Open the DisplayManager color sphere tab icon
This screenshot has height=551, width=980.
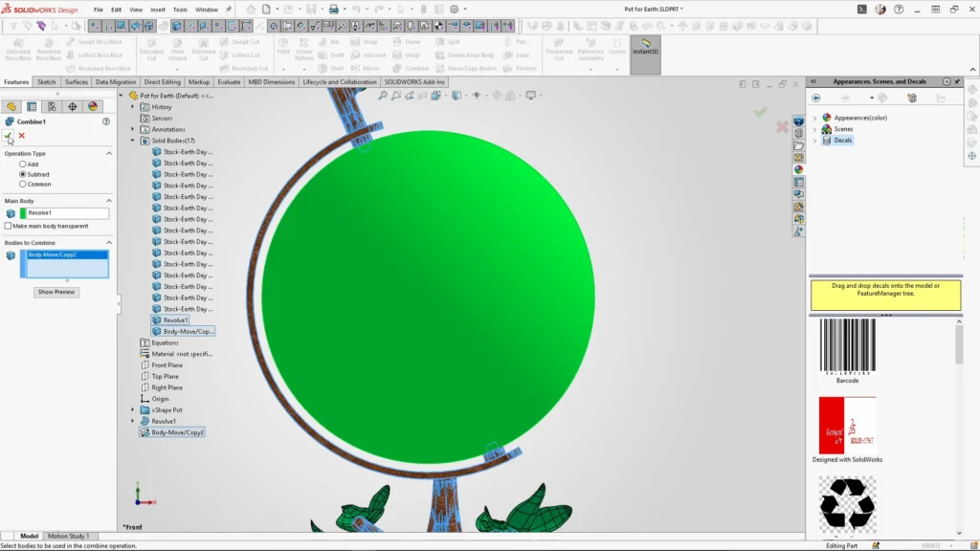(x=93, y=107)
